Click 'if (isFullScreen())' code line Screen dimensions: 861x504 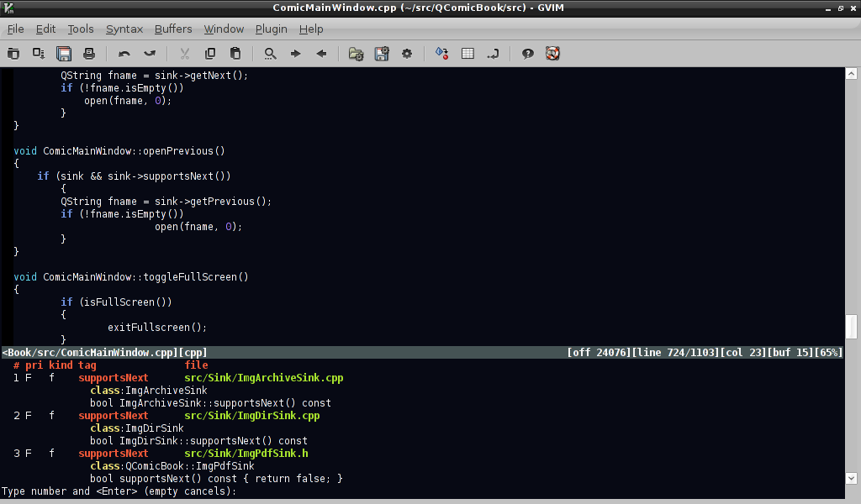pos(116,302)
